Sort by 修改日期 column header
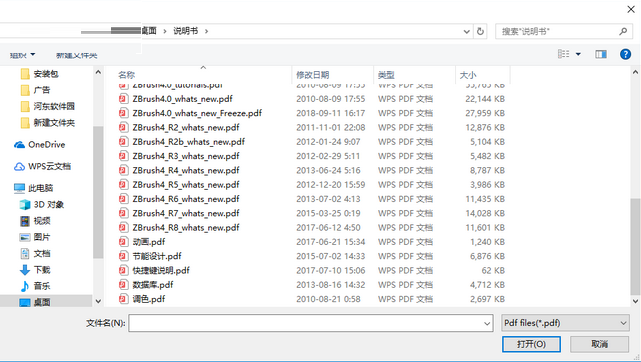Viewport: 641px width, 362px height. (313, 75)
